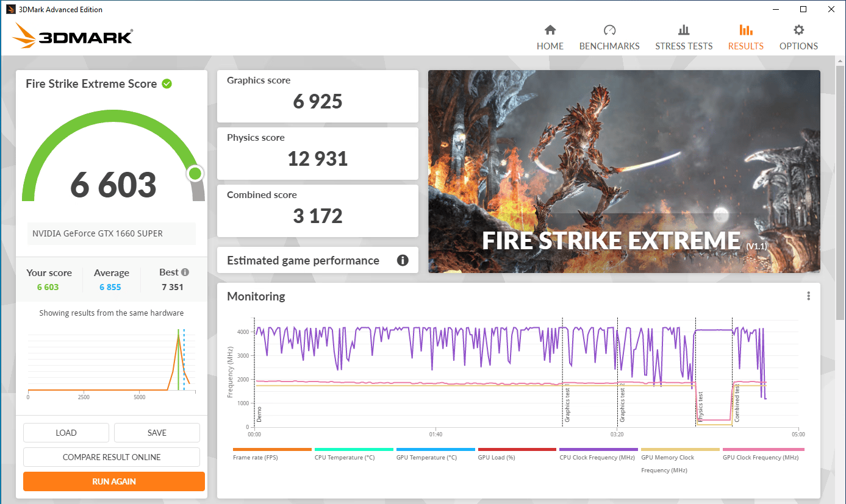Click the Demo marker in monitoring chart
This screenshot has height=504, width=846.
[259, 415]
